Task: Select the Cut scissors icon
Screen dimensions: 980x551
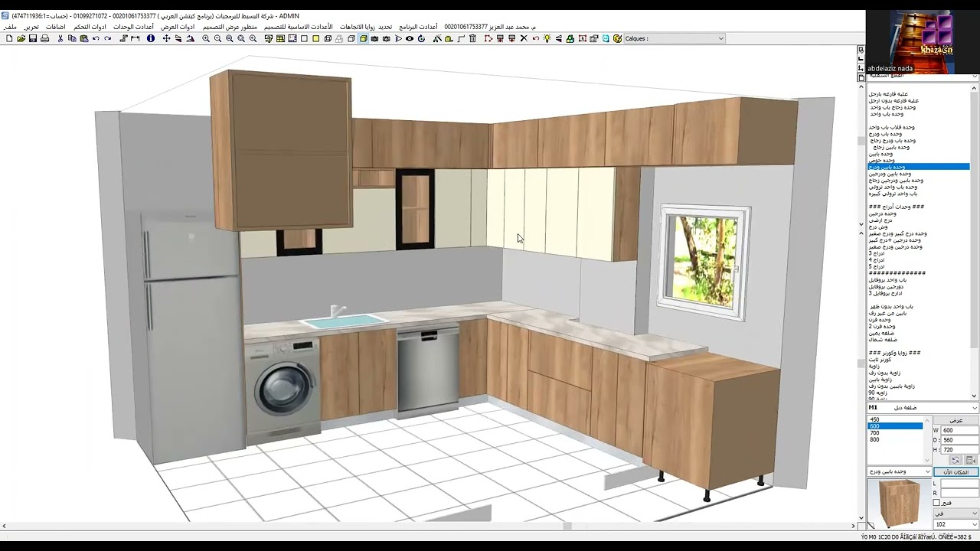Action: (x=60, y=38)
